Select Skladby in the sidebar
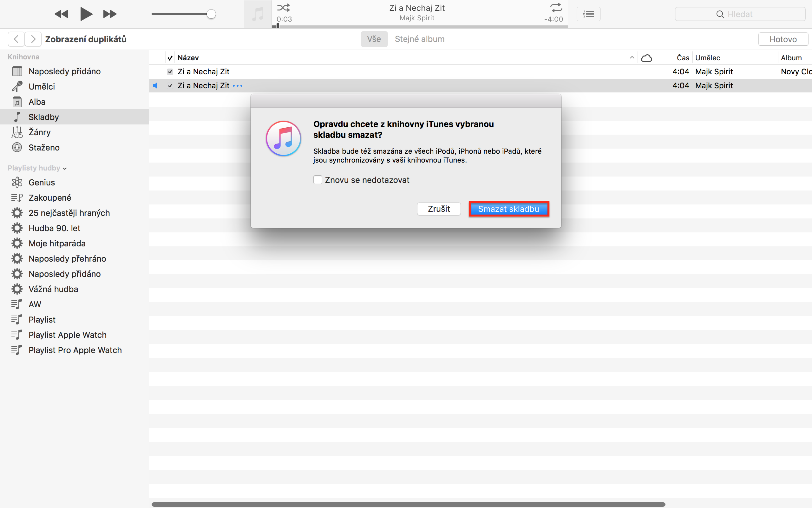The image size is (812, 508). click(x=75, y=117)
